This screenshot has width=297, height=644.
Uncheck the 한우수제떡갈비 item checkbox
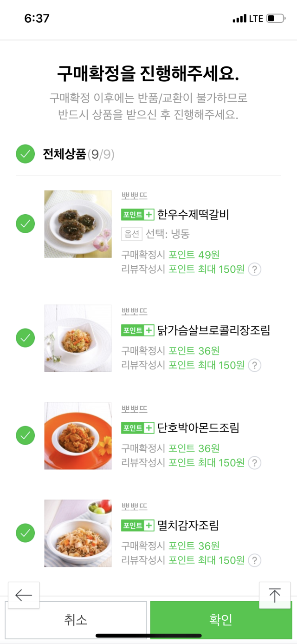click(26, 224)
